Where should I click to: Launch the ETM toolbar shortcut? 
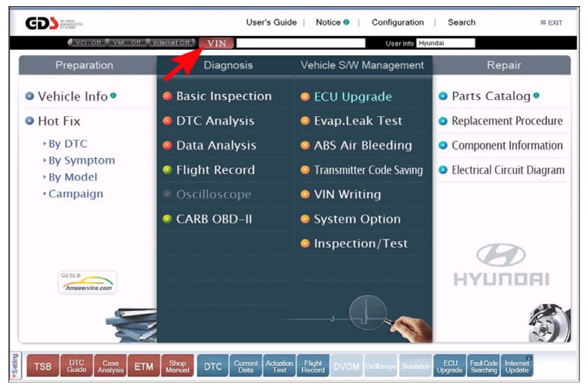144,366
